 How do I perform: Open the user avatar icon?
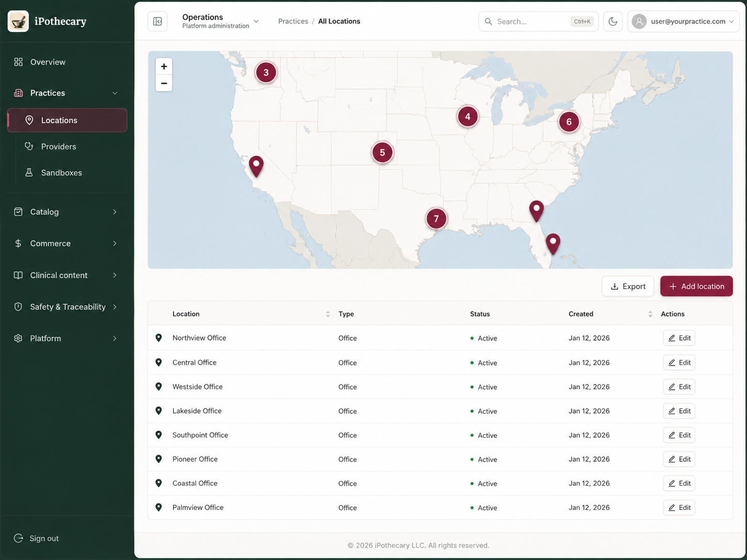tap(639, 21)
